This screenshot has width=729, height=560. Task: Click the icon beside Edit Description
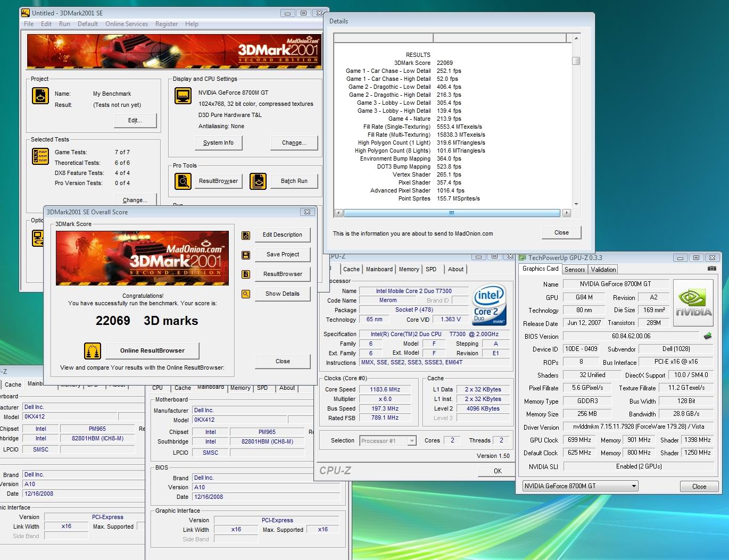click(246, 235)
